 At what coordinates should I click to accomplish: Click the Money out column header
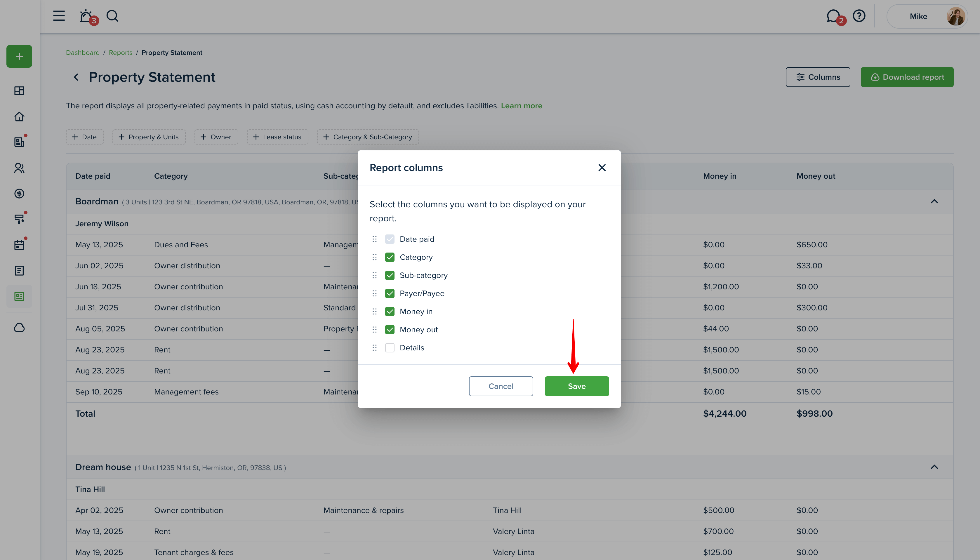816,176
